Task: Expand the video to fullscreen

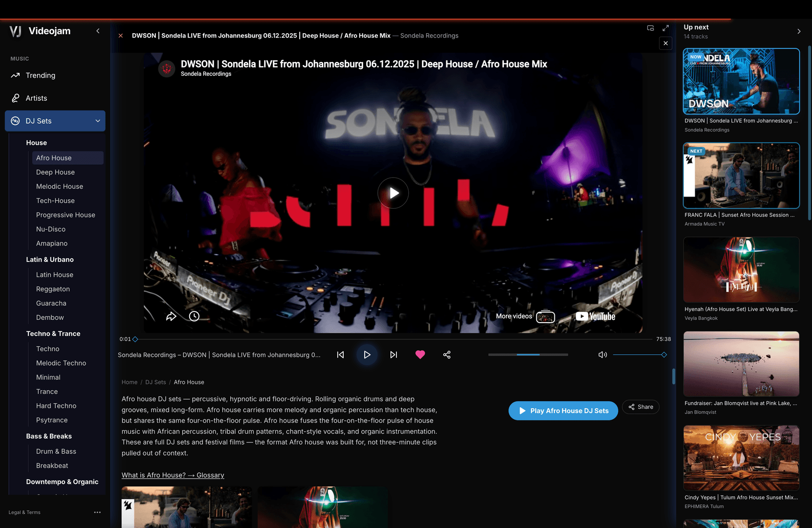Action: 665,28
